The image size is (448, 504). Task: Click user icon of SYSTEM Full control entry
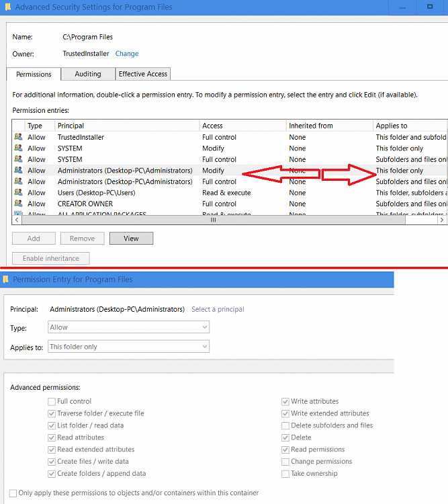(x=17, y=159)
